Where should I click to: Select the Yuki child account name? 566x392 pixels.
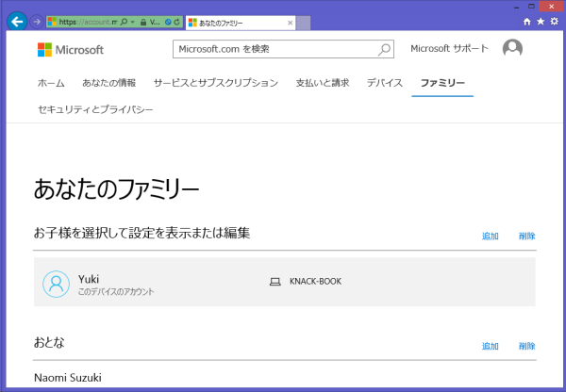(89, 279)
